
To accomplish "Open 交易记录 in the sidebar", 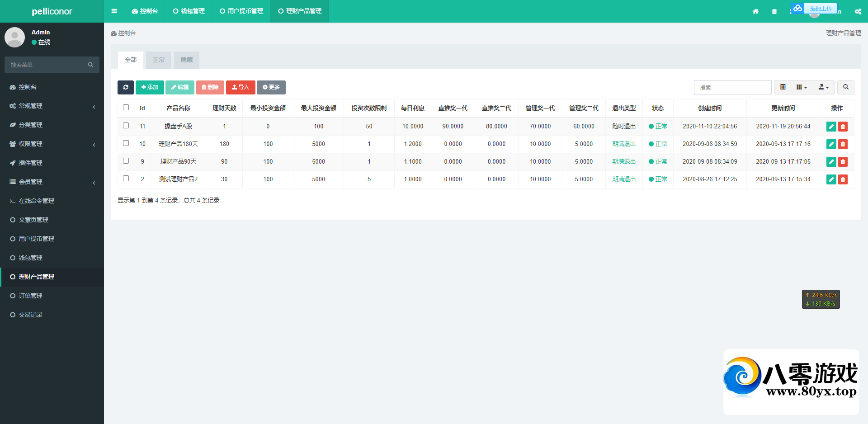I will (52, 315).
